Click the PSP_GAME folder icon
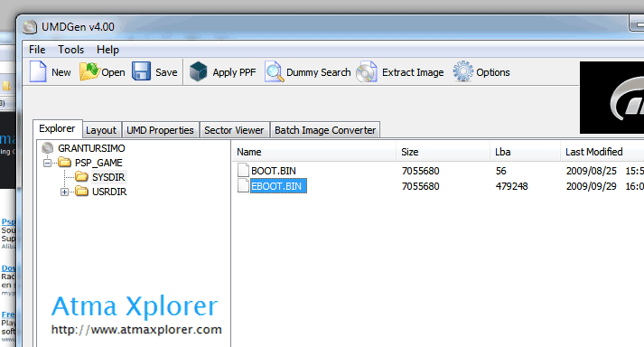 64,163
